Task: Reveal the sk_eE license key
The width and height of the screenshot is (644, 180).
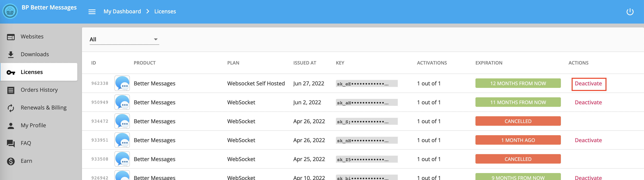Action: pyautogui.click(x=366, y=84)
